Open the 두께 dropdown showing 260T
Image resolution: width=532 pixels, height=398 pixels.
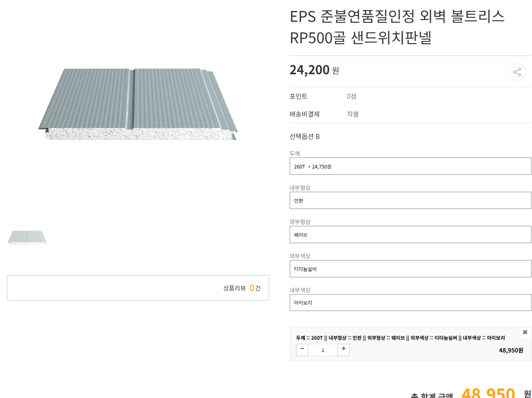pos(410,166)
